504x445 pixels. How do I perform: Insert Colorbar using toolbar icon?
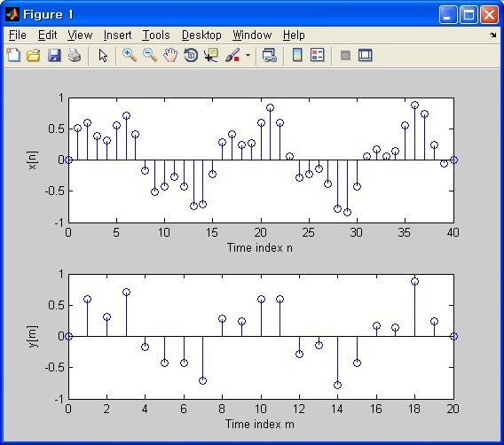[x=297, y=55]
